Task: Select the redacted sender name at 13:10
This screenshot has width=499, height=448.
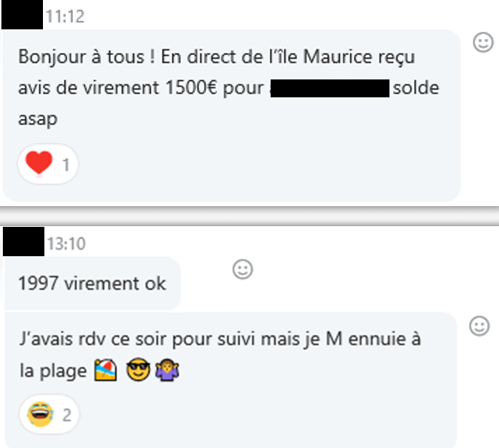Action: 24,241
